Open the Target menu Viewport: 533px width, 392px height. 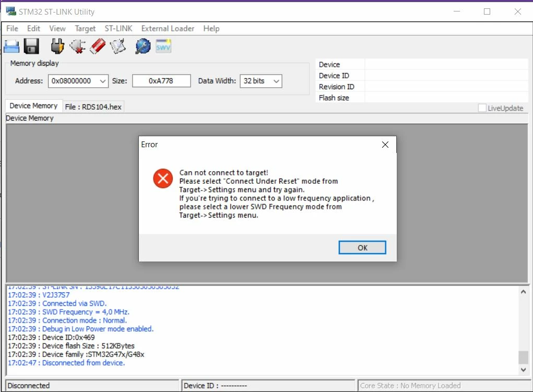coord(85,29)
